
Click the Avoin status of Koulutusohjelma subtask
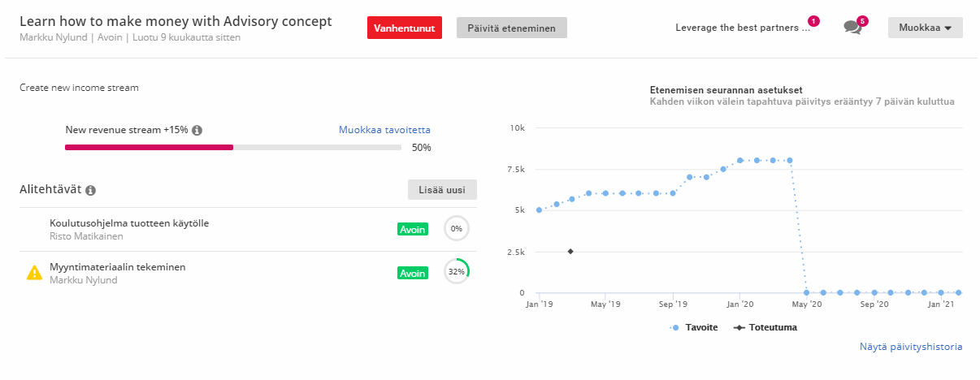coord(413,229)
